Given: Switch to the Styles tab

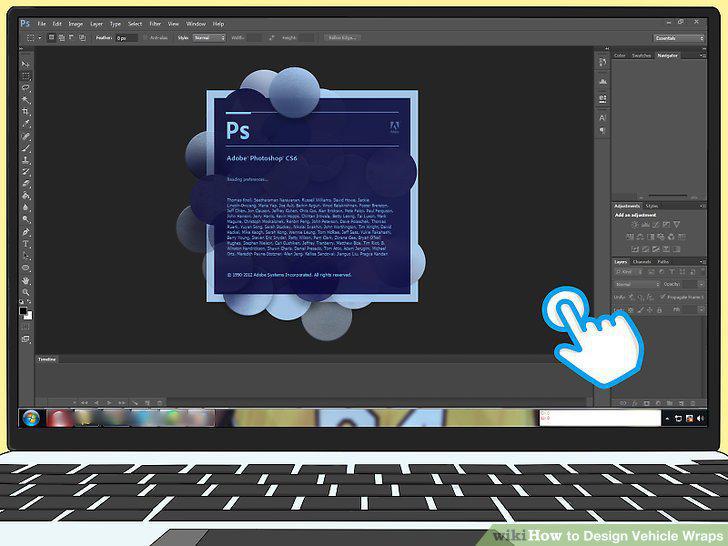Looking at the screenshot, I should pyautogui.click(x=652, y=206).
